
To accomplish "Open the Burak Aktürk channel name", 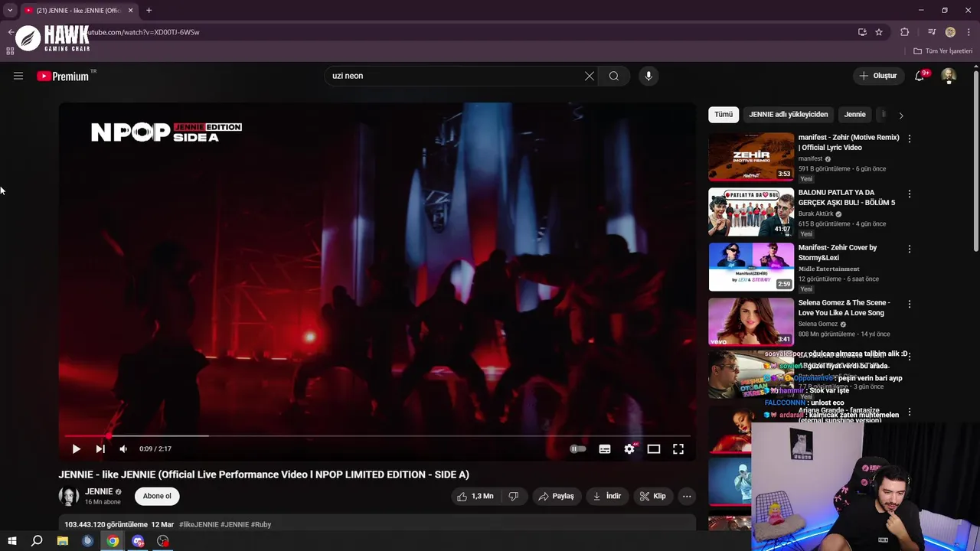I will coord(816,214).
